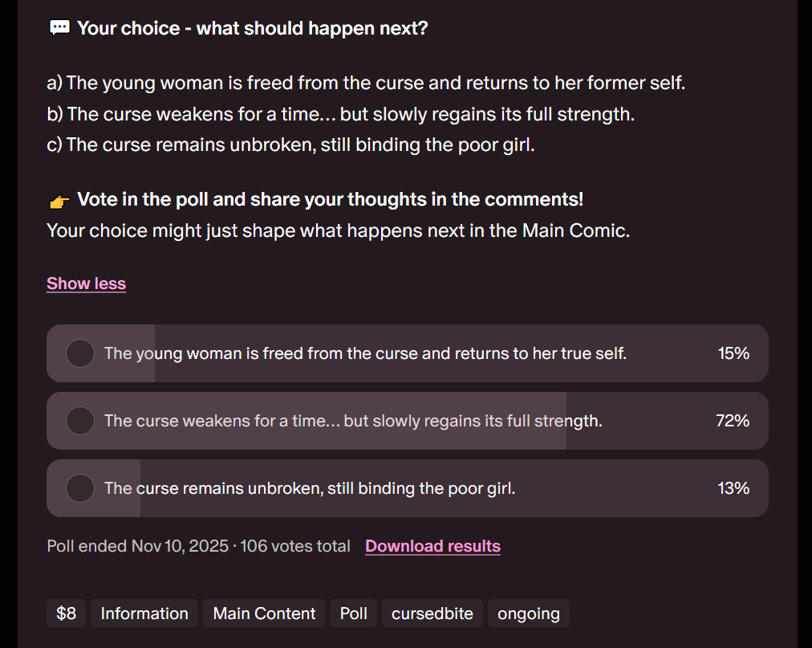Click the 'Vote in the poll and share' bold line
The height and width of the screenshot is (648, 812).
[331, 200]
